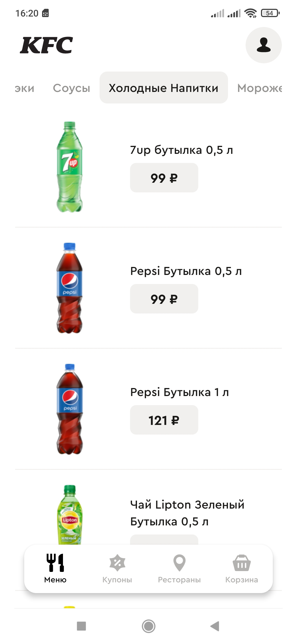Screen dimensions: 297x644
Task: Switch to the Мороженое category tab
Action: [260, 88]
